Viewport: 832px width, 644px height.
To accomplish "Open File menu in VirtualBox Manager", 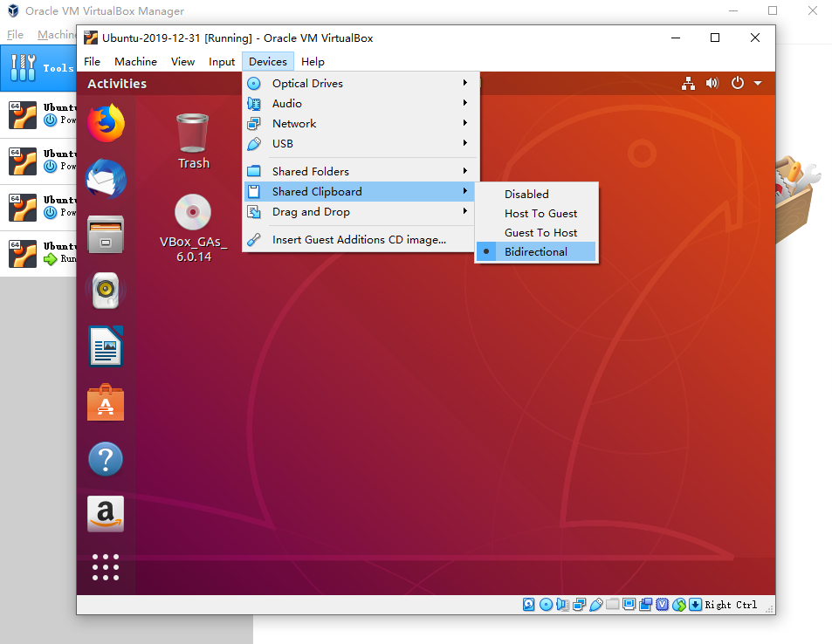I will pos(15,35).
